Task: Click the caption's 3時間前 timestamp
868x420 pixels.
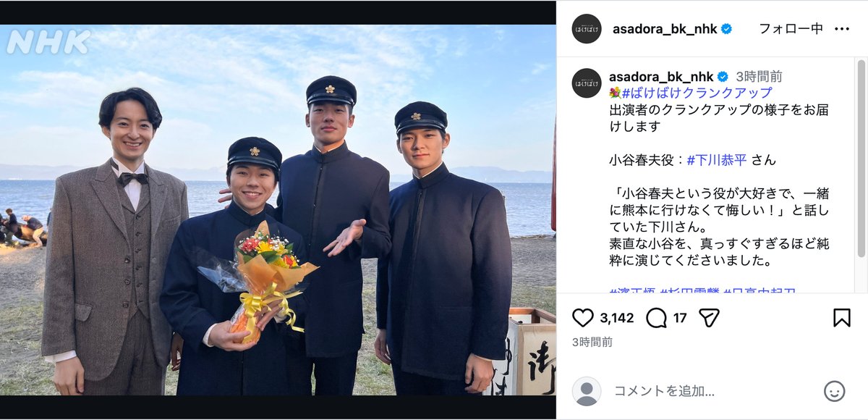Action: [759, 77]
